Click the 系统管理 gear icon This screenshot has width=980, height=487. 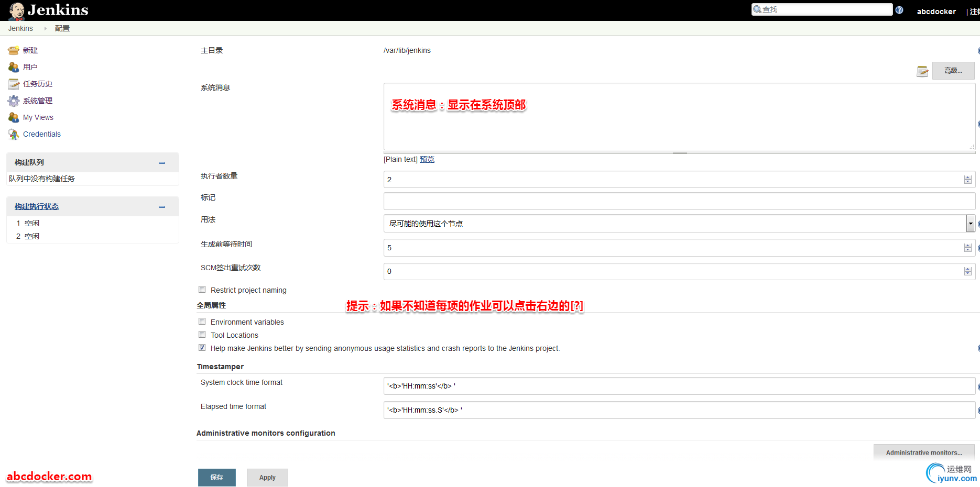[14, 101]
